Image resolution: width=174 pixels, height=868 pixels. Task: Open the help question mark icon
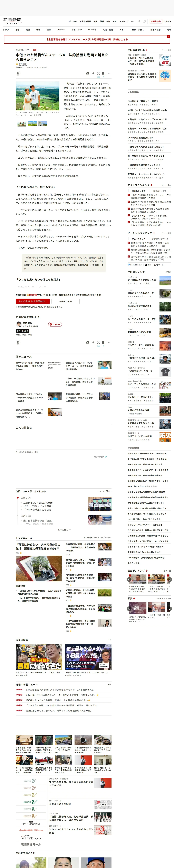tap(144, 21)
